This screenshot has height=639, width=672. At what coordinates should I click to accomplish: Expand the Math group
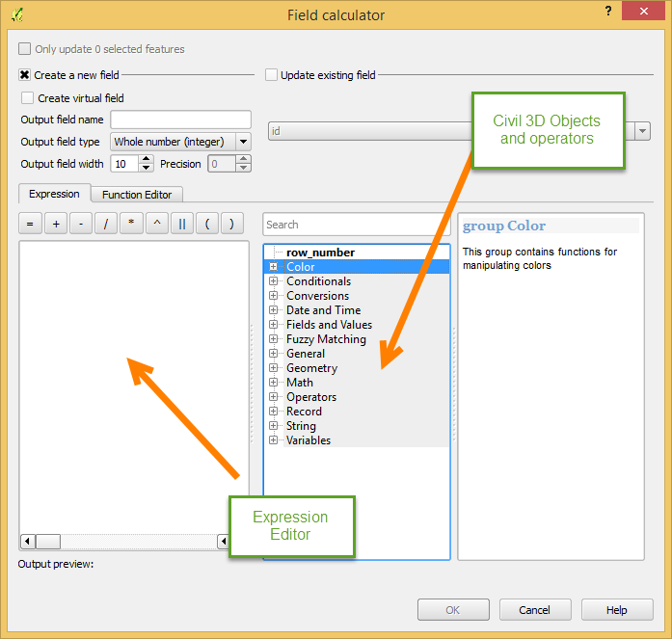pos(273,382)
